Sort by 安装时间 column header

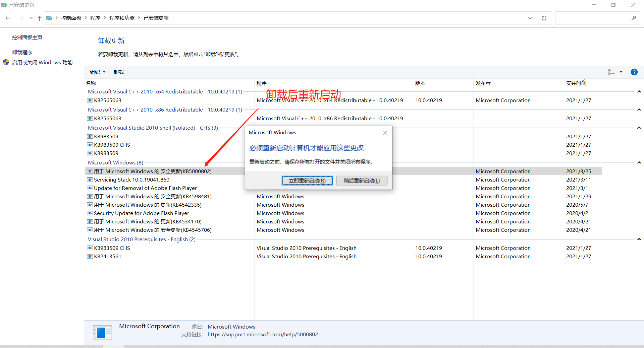point(576,83)
